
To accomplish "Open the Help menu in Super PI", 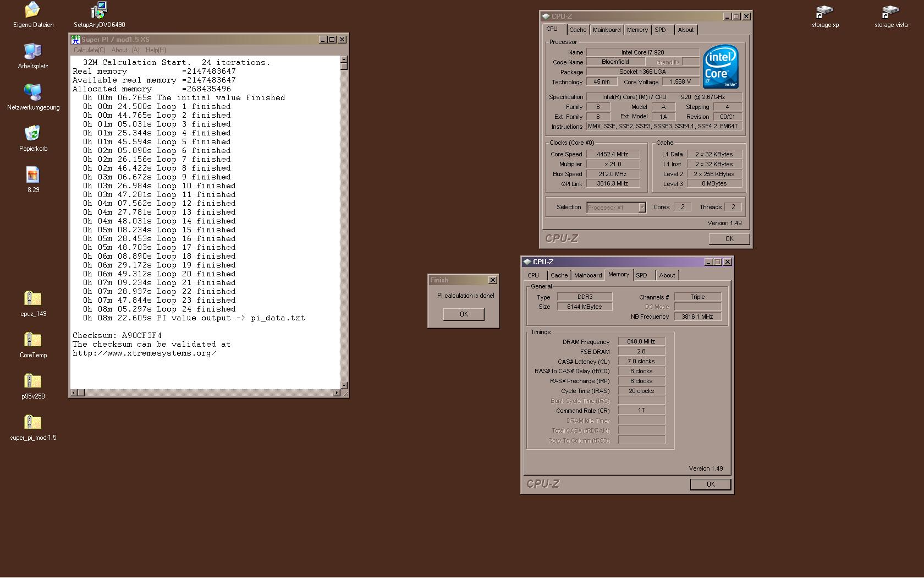I will pyautogui.click(x=156, y=50).
